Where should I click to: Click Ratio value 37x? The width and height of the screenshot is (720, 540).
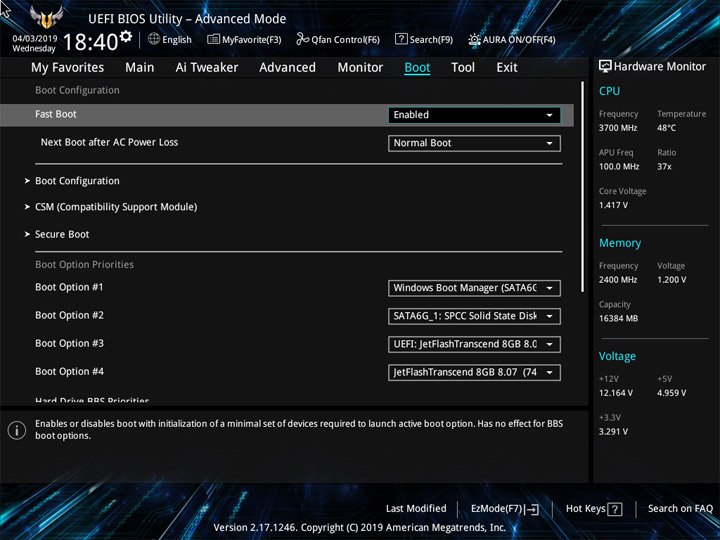point(664,166)
